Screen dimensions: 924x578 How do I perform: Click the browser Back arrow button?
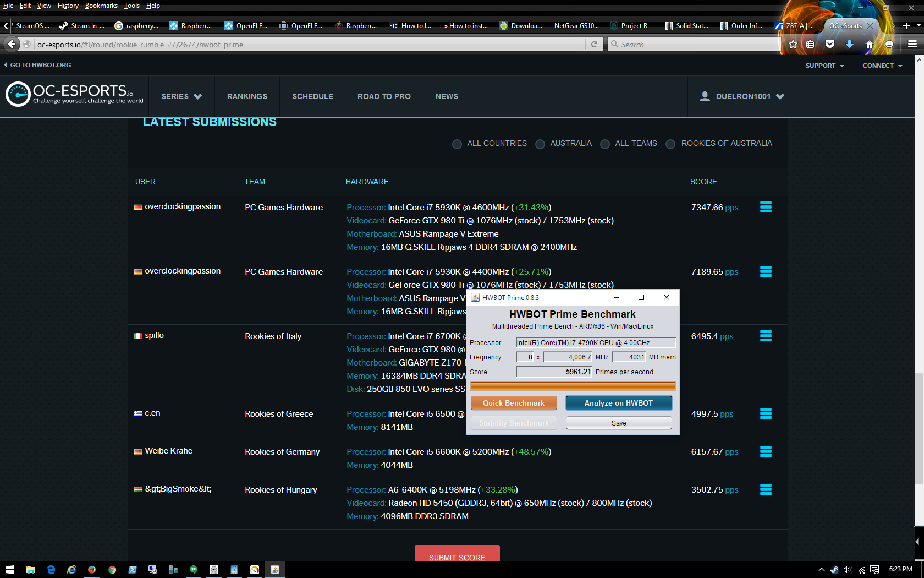pos(12,44)
